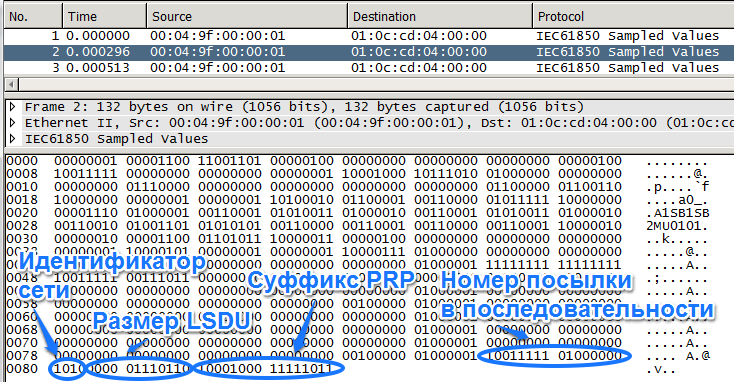Click offset 0080 in the bytes pane
Screen dimensions: 734x382
(x=22, y=369)
